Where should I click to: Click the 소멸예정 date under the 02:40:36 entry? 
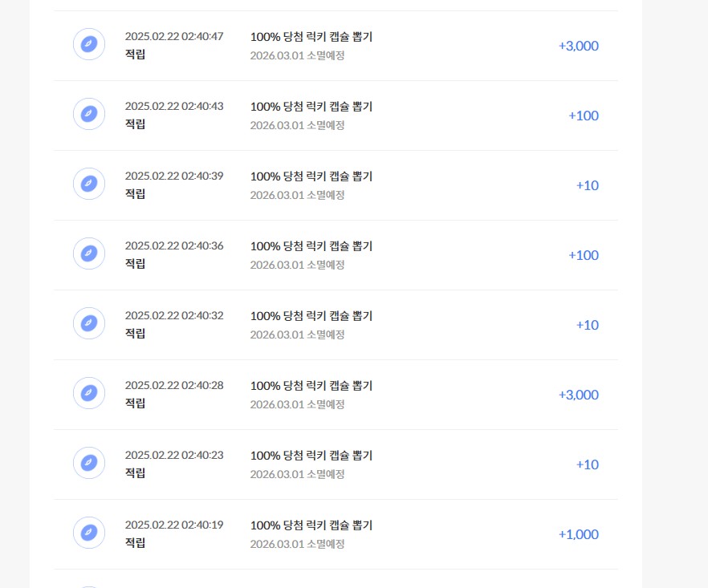(297, 265)
